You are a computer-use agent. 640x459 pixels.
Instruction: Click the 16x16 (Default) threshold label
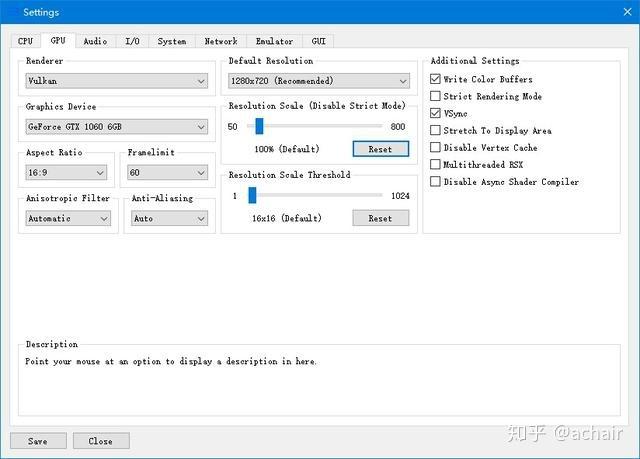287,218
